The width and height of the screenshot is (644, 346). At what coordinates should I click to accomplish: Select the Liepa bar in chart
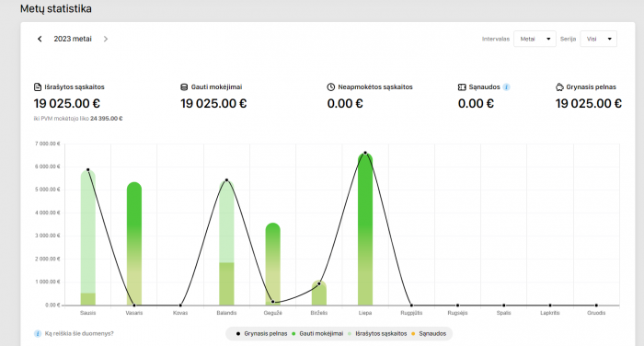coord(365,229)
